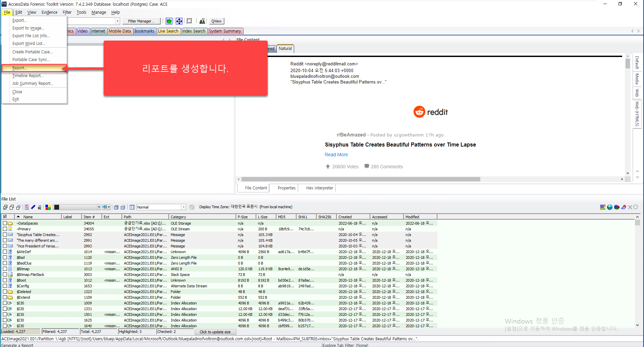The image size is (644, 347).
Task: Click the 'Click to update size' button
Action: tap(215, 332)
